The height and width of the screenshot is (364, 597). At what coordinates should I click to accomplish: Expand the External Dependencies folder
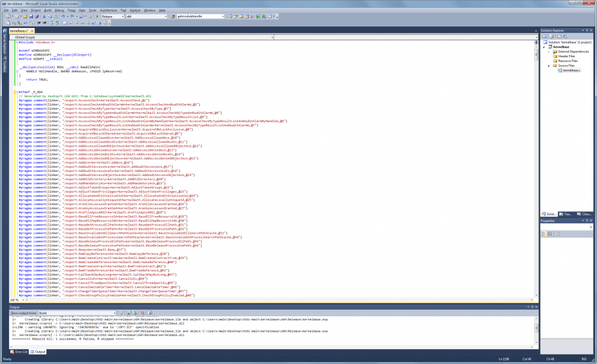tap(549, 52)
